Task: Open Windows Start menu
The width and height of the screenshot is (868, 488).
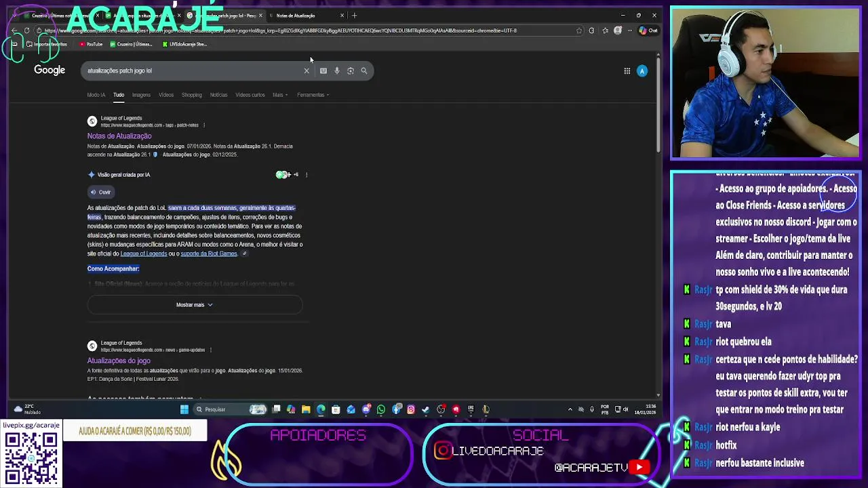Action: click(x=184, y=409)
